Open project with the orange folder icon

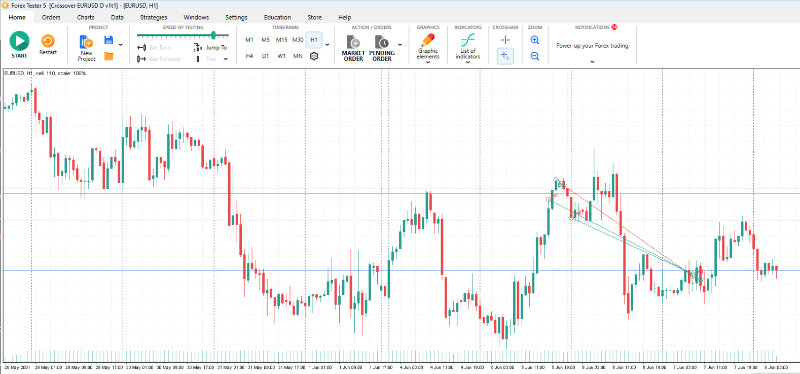[109, 56]
